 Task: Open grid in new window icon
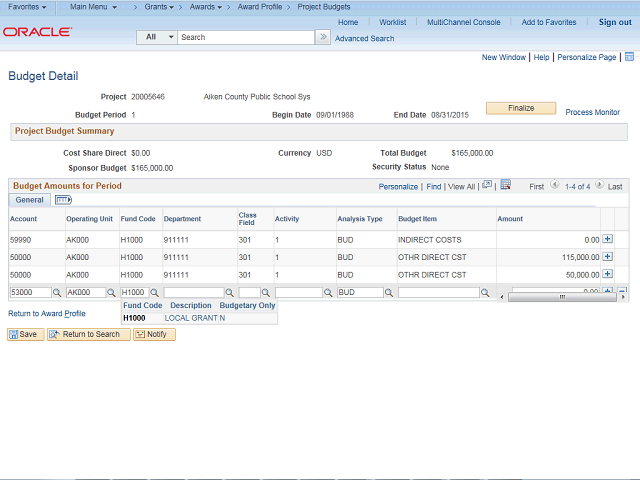(487, 186)
